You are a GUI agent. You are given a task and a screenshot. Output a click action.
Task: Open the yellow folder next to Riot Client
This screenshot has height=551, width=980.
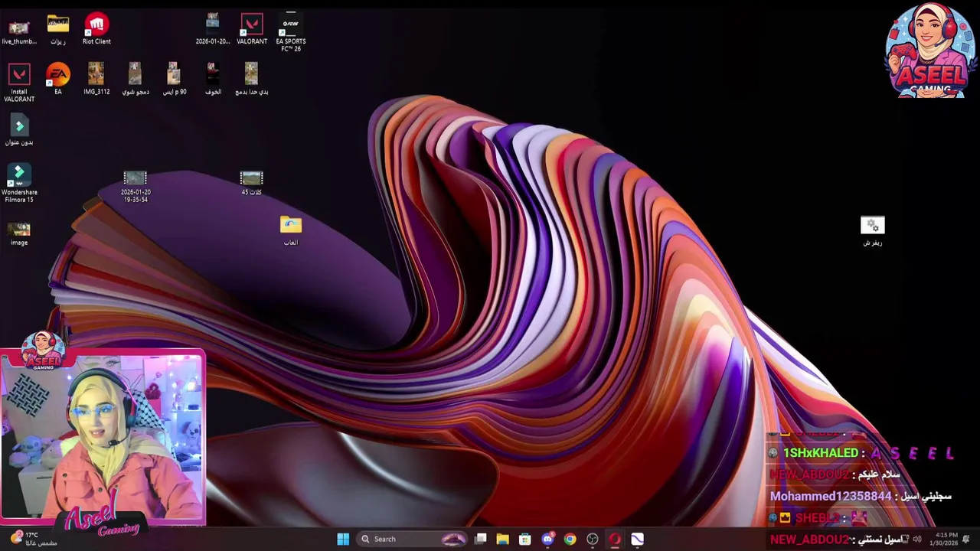click(57, 29)
